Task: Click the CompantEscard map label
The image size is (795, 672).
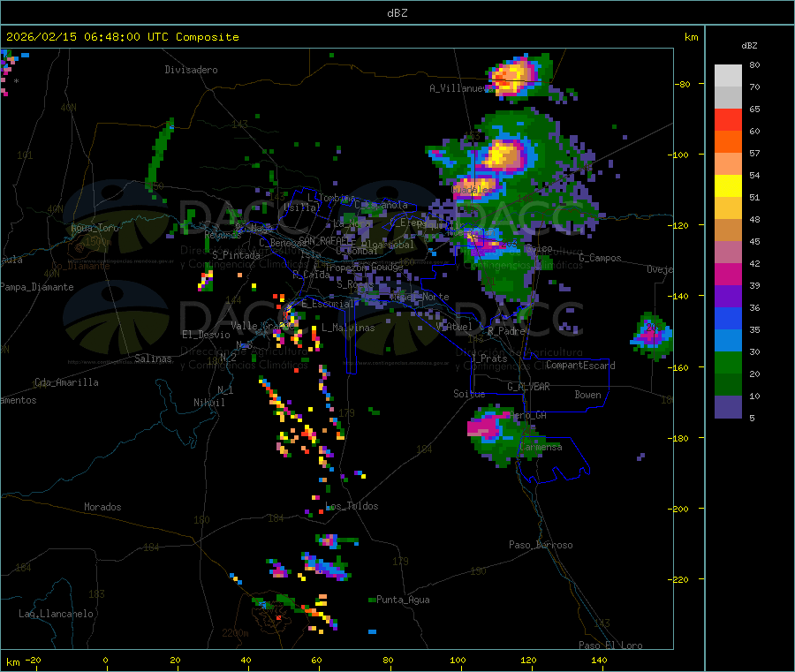Action: [580, 366]
